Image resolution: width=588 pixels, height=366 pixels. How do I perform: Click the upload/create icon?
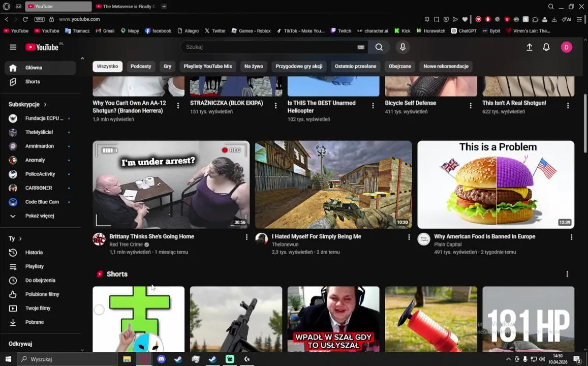pos(529,47)
